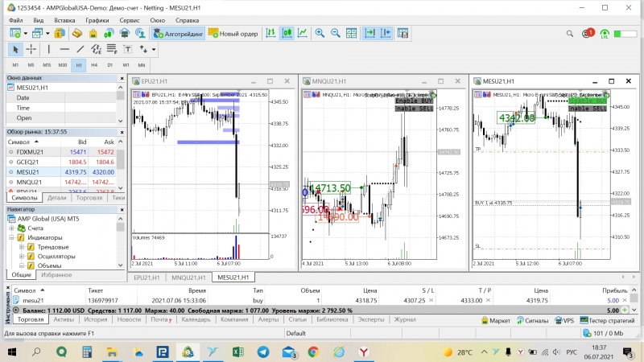Select the trendline drawing tool
This screenshot has width=644, height=362.
click(x=82, y=49)
